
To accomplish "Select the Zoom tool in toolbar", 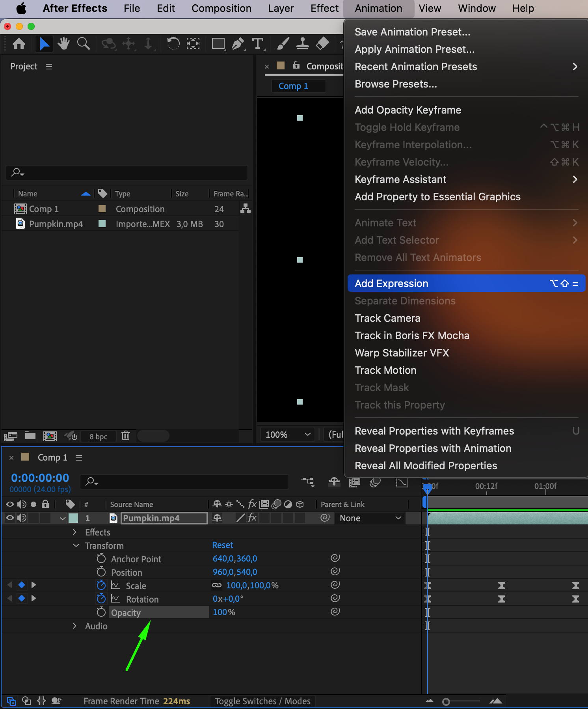I will point(83,43).
